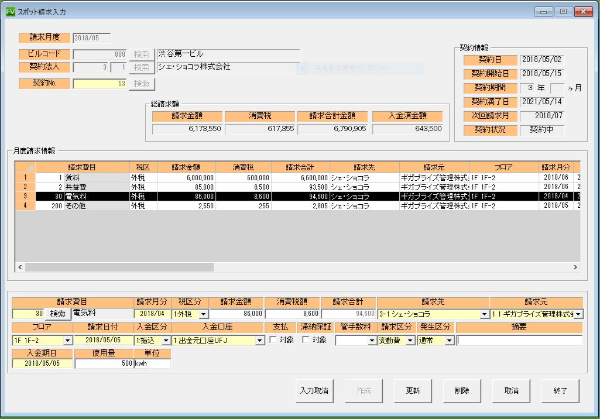Click the 入金済金額 value 643,500
The width and height of the screenshot is (600, 419).
[x=408, y=129]
